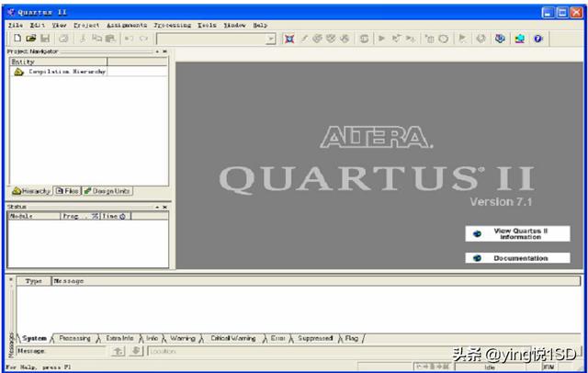Open the Help menu
The height and width of the screenshot is (373, 588).
point(260,25)
